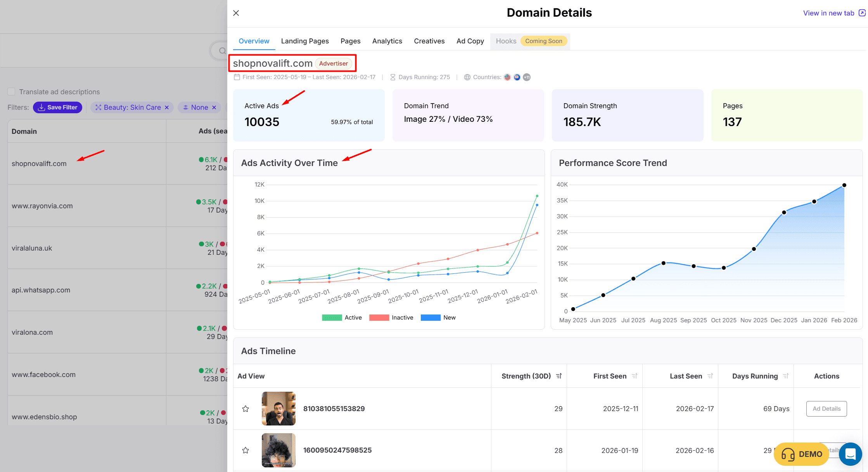Sort by First Seen icon
This screenshot has height=472, width=868.
[x=635, y=376]
